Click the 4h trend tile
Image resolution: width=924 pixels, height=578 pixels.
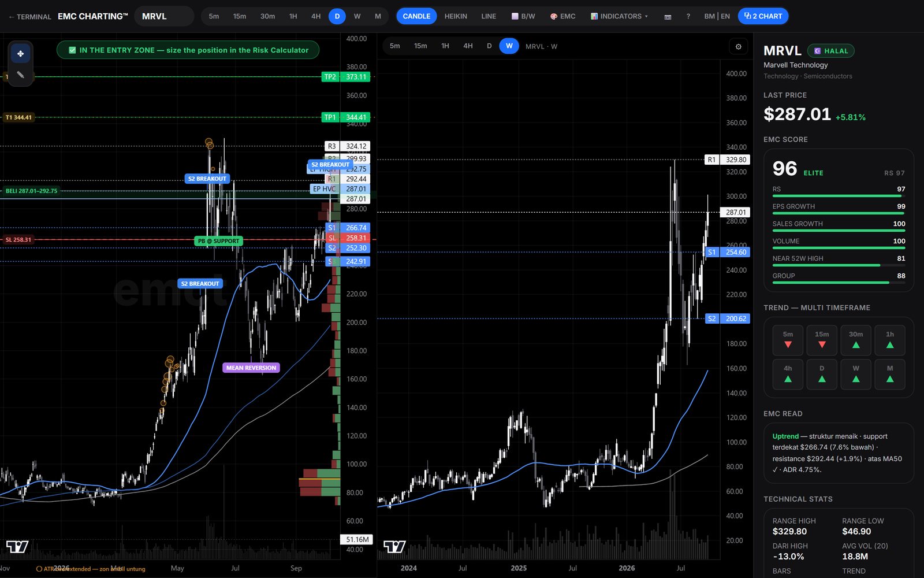[x=788, y=374]
